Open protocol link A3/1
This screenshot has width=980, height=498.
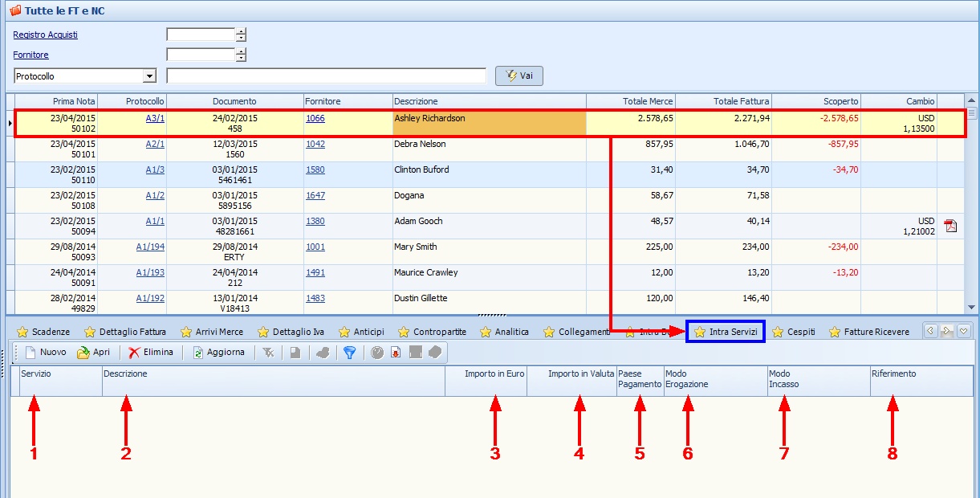155,118
